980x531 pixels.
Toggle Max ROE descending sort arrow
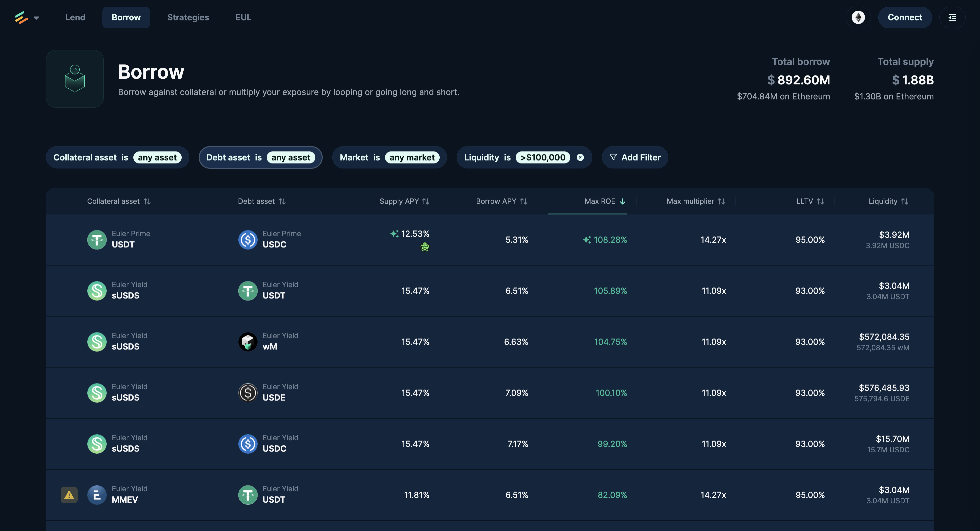click(x=622, y=201)
